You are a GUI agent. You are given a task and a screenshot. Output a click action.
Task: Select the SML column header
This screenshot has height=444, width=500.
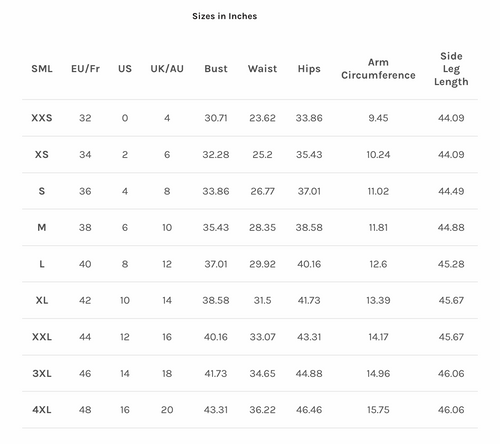point(42,69)
